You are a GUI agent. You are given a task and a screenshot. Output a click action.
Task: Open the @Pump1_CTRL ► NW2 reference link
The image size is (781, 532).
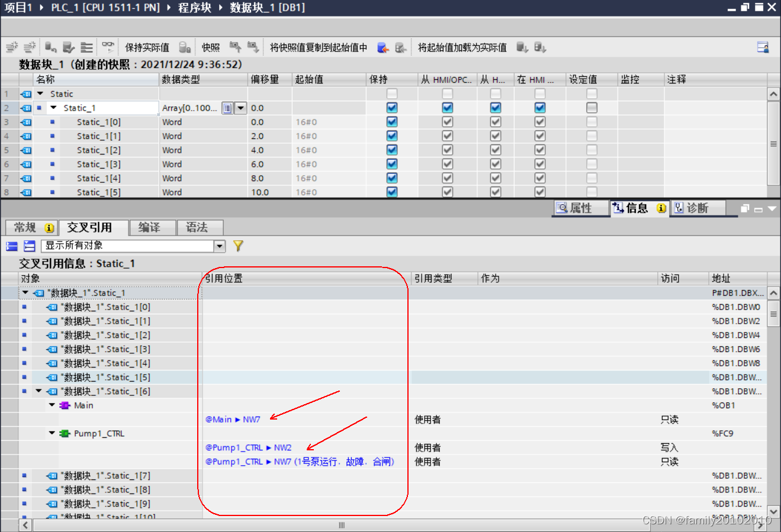(248, 447)
